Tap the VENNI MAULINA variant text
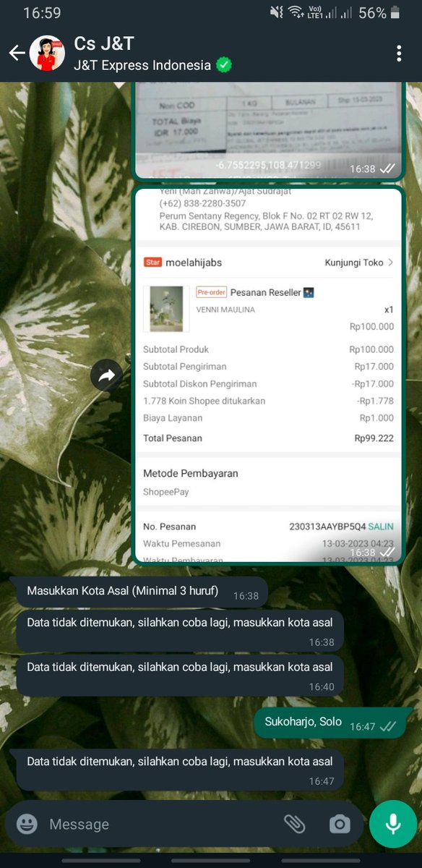Screen dimensions: 422x868 click(x=225, y=310)
